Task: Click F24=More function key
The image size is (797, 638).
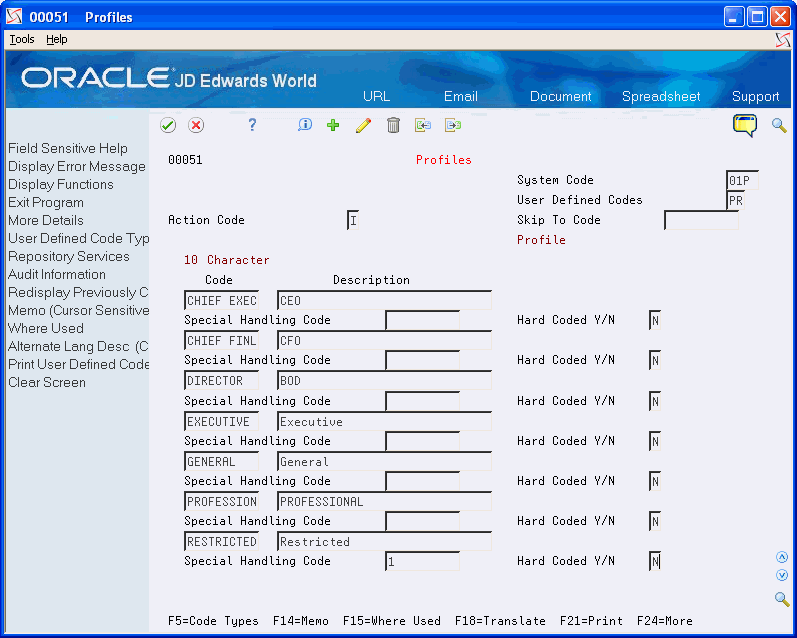Action: [x=664, y=621]
